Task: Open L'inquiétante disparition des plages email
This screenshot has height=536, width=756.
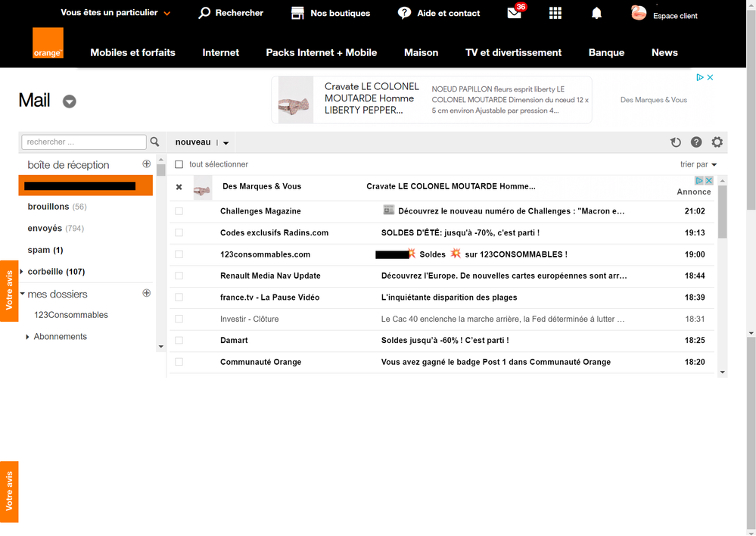Action: click(449, 298)
